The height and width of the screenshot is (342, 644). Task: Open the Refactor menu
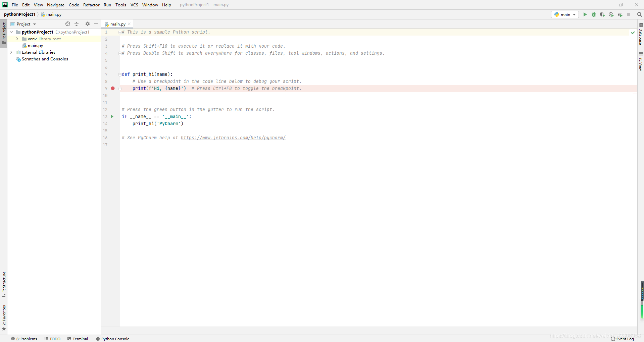(x=91, y=5)
